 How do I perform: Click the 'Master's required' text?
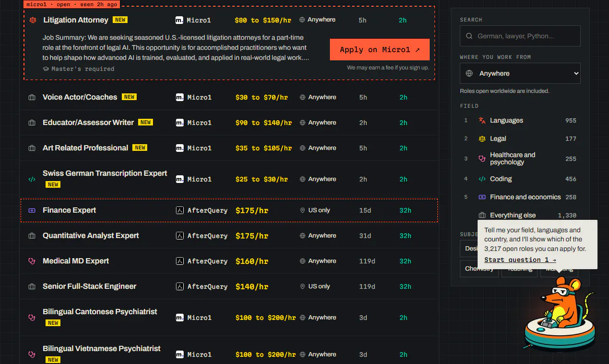point(83,69)
